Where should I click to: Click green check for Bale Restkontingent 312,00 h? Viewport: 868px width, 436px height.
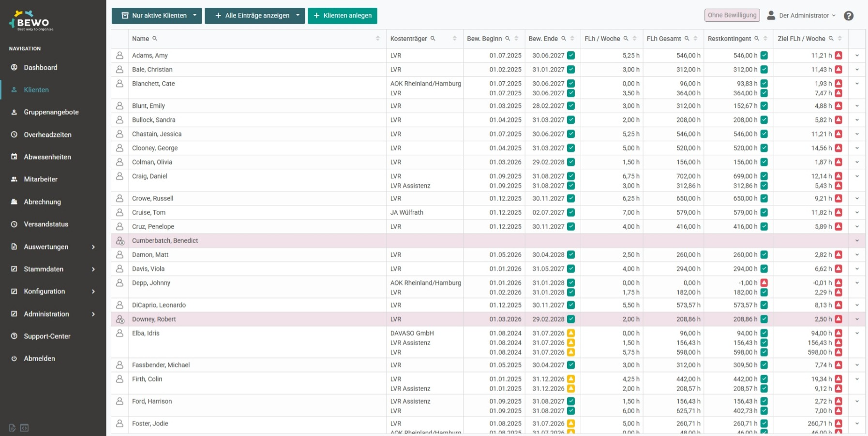point(764,70)
